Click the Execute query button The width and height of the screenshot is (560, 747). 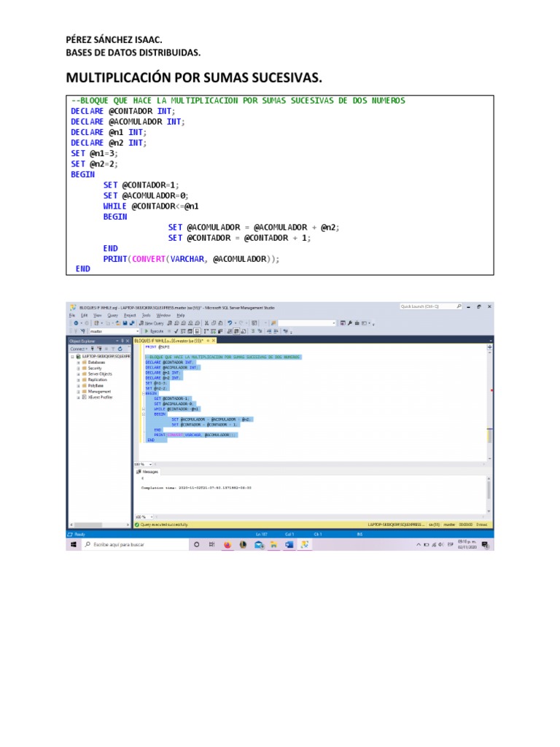click(155, 331)
